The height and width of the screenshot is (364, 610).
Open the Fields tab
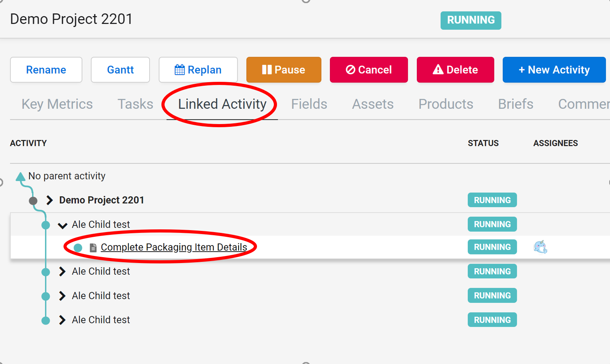(309, 104)
